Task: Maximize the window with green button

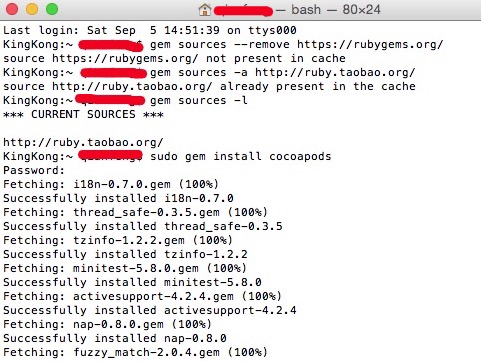Action: (x=52, y=9)
